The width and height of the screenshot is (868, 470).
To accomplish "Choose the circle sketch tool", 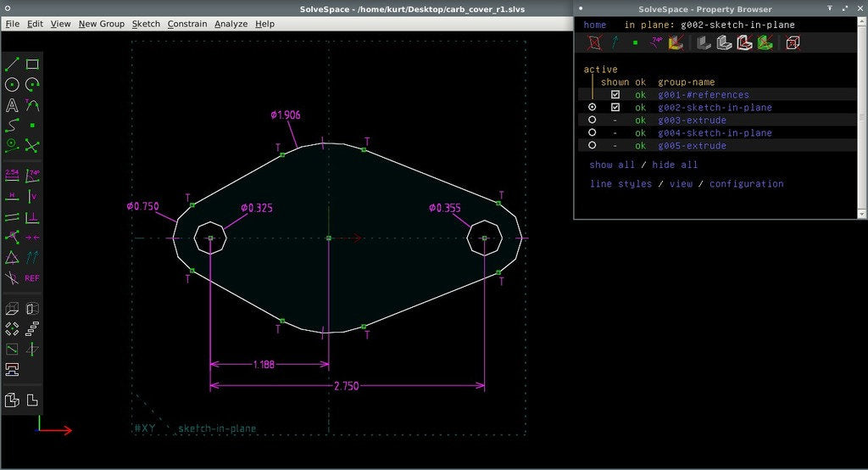I will (12, 85).
